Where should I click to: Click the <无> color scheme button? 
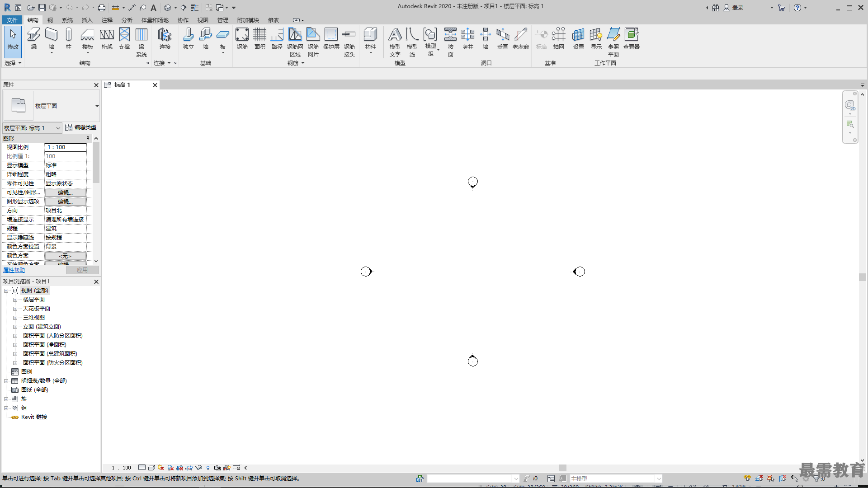tap(66, 256)
